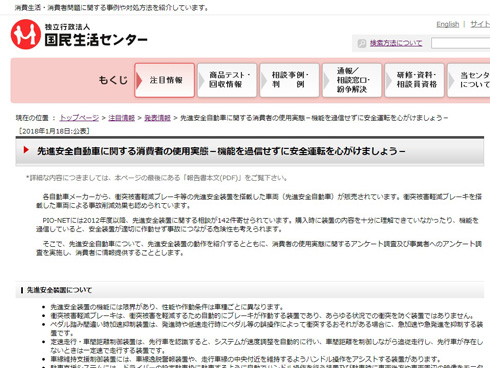
Task: Switch to the English version link
Action: 448,24
